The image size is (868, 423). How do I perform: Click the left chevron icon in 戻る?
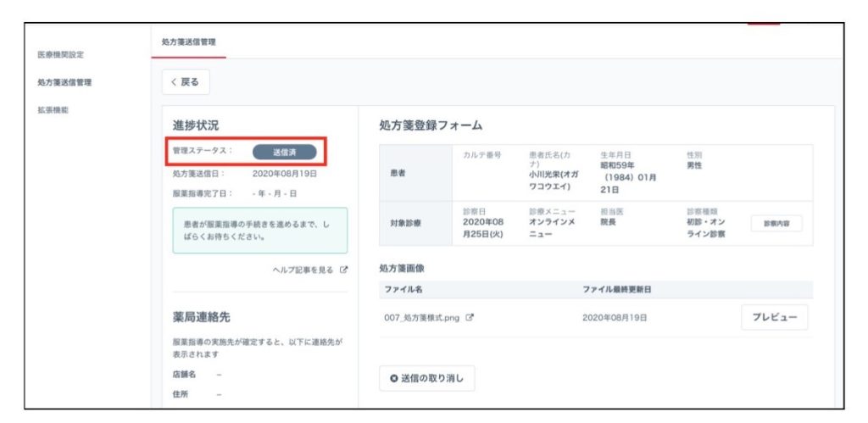coord(174,82)
